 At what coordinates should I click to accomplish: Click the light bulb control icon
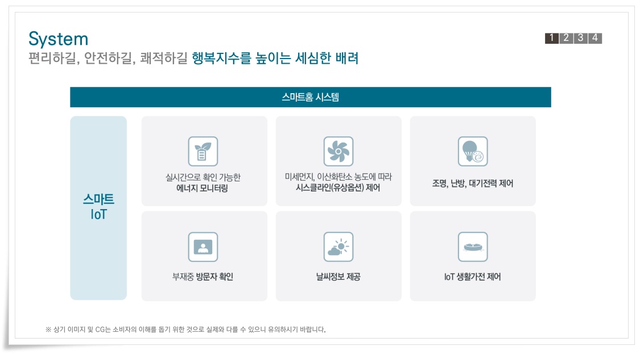click(x=473, y=151)
